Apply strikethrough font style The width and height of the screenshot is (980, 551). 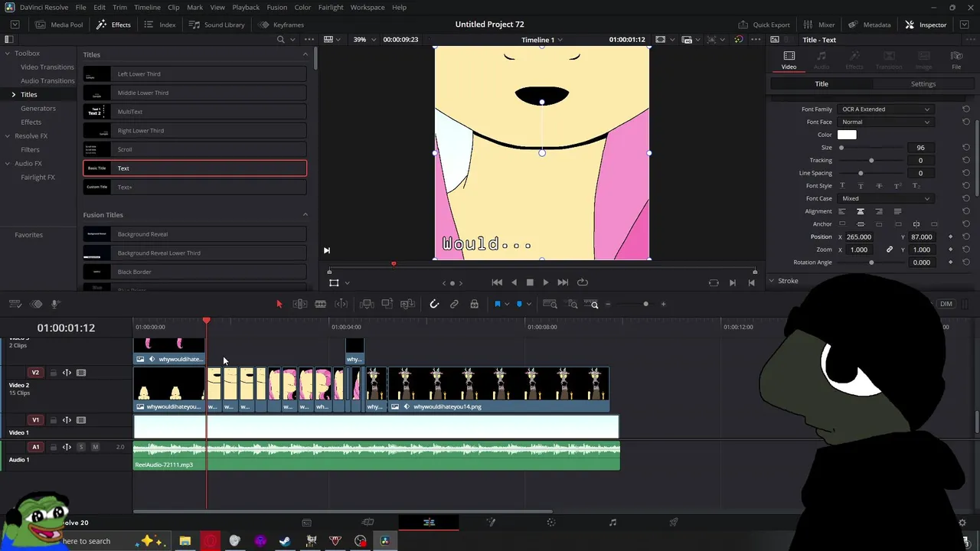[879, 186]
